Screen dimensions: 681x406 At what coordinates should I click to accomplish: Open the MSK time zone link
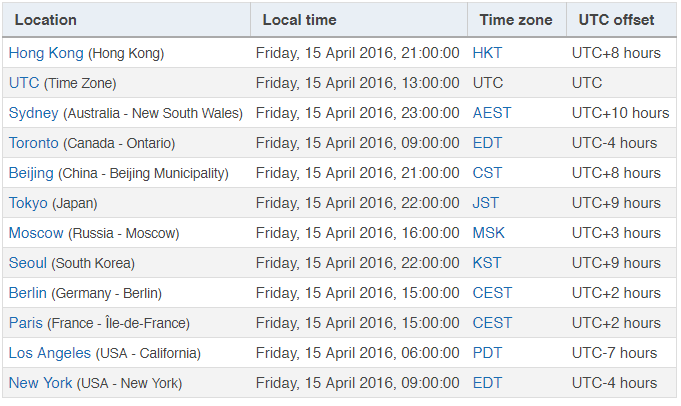[x=489, y=233]
